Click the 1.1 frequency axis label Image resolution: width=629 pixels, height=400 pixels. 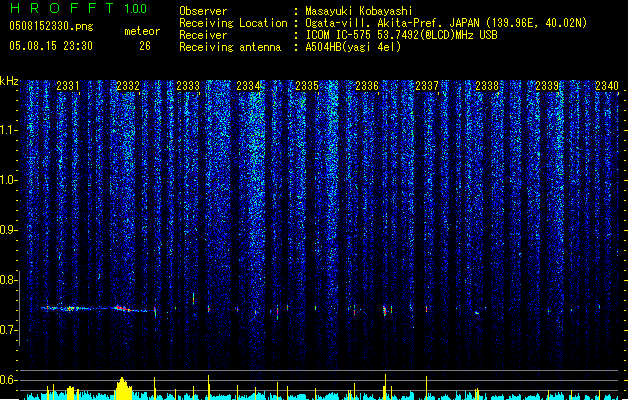coord(9,130)
